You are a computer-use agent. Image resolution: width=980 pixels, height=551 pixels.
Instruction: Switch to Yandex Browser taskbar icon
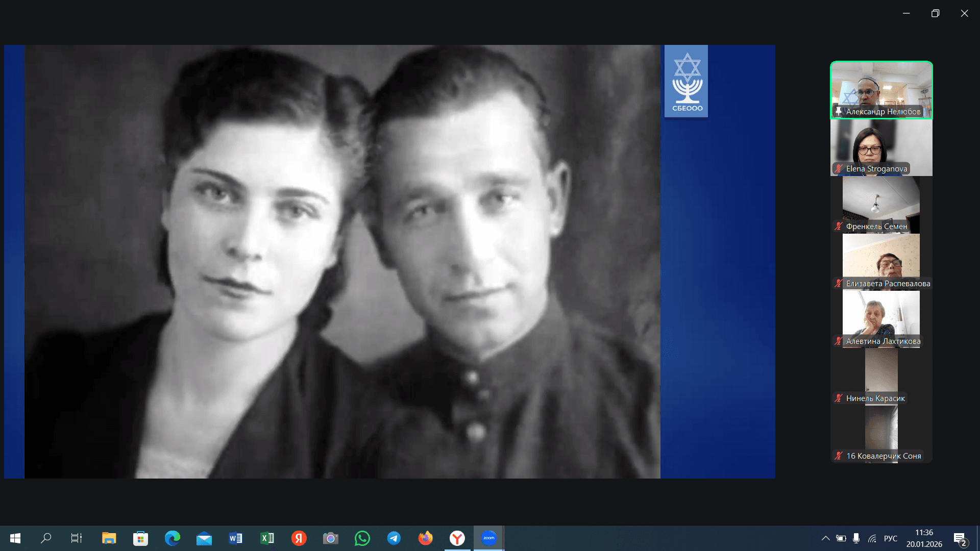457,538
